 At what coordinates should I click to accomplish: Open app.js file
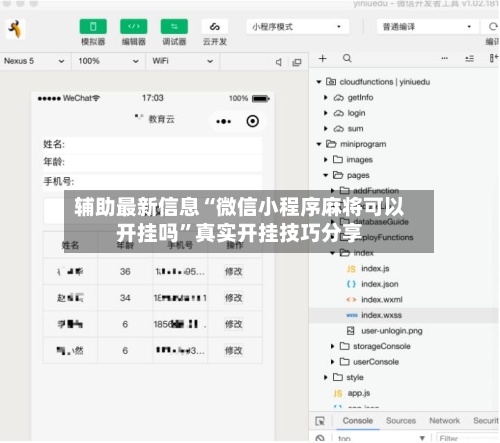pos(359,393)
